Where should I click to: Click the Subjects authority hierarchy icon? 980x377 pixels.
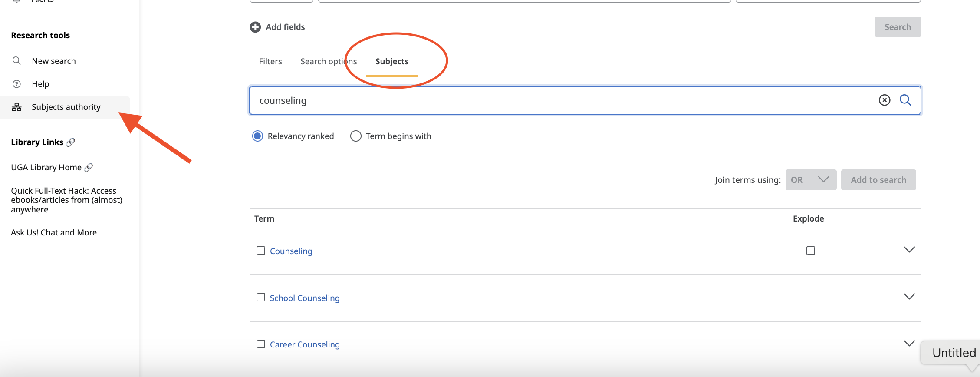point(16,107)
